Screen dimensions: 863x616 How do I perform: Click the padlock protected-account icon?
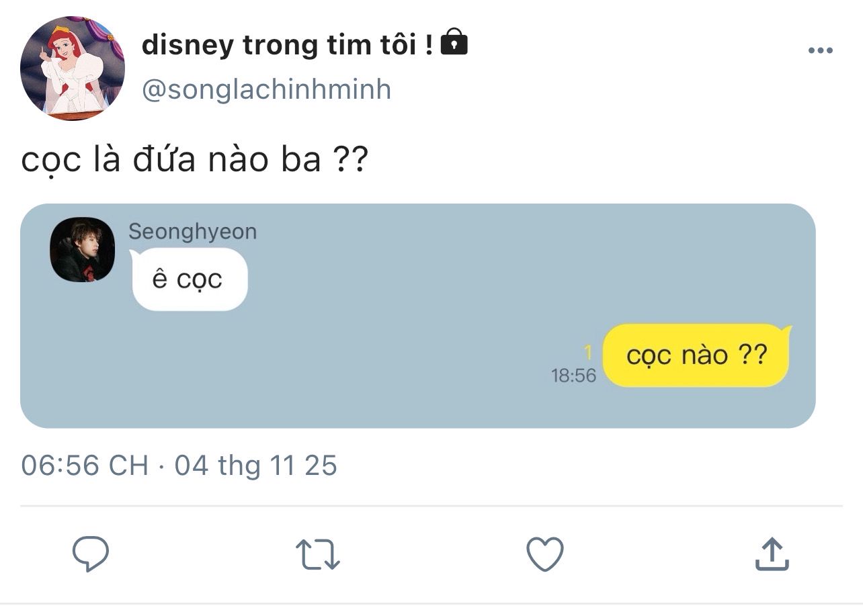(x=454, y=43)
